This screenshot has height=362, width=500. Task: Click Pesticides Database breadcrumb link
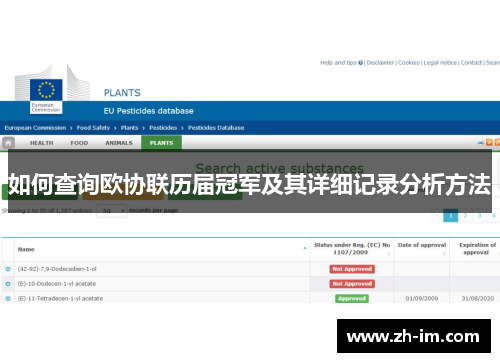pos(216,128)
